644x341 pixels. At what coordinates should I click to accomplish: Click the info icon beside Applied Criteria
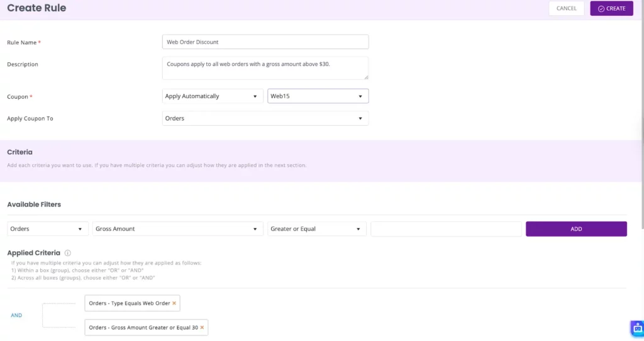(x=68, y=253)
